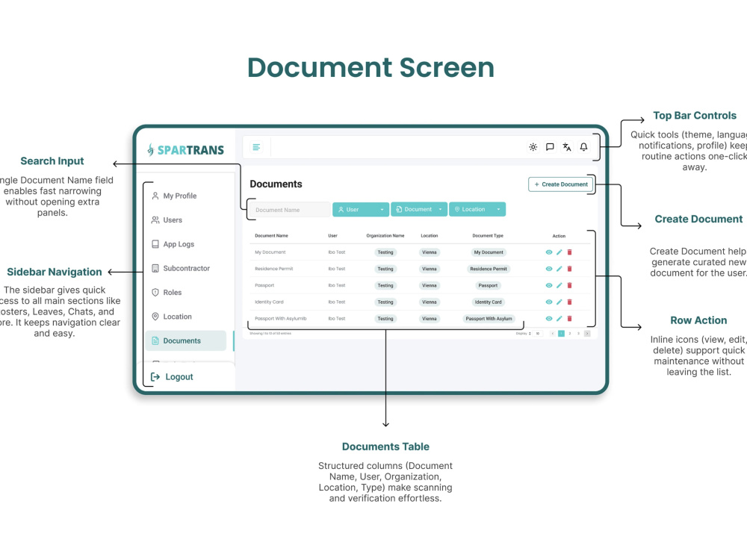The image size is (747, 560).
Task: Sort by Document Type column header
Action: (488, 236)
